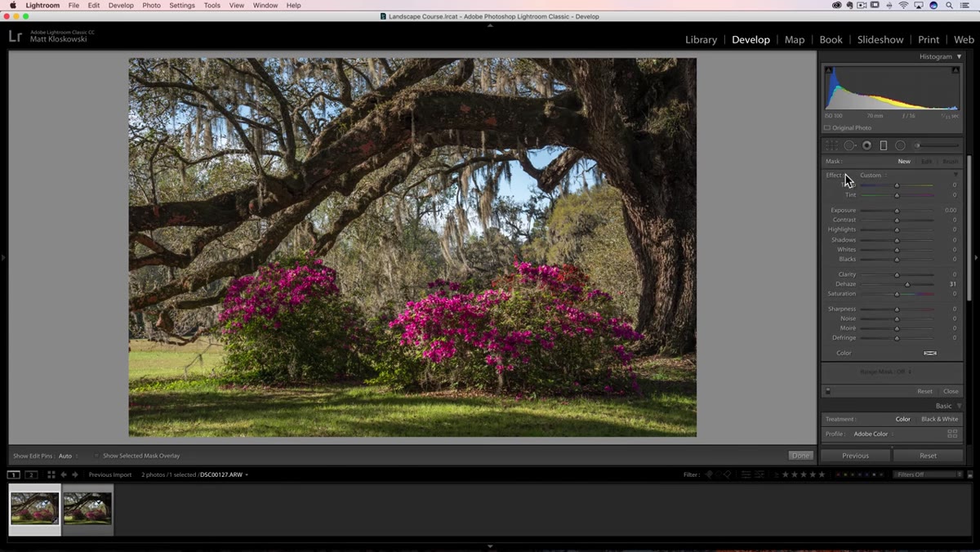Open the Settings menu
The width and height of the screenshot is (980, 552).
click(x=181, y=5)
